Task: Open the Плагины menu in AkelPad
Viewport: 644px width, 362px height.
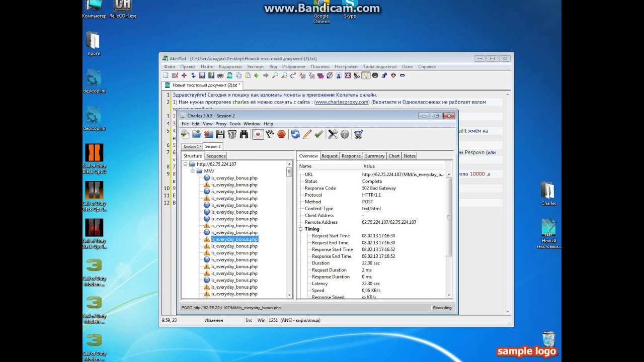Action: [320, 66]
